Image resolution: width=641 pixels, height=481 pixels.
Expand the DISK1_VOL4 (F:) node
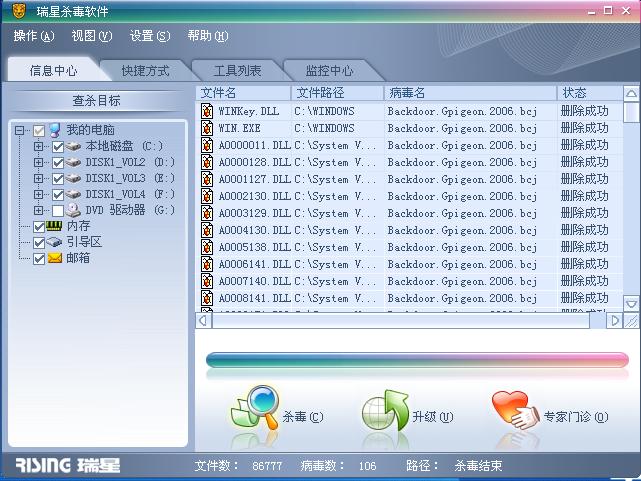38,195
